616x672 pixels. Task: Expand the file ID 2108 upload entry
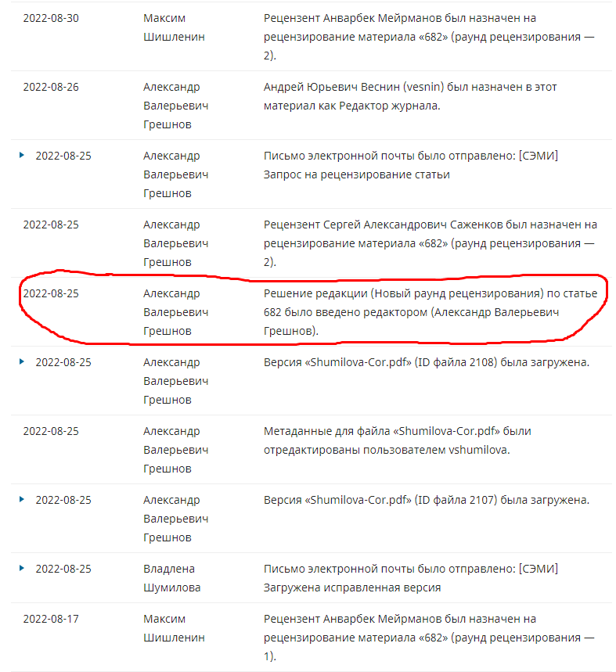pos(22,361)
